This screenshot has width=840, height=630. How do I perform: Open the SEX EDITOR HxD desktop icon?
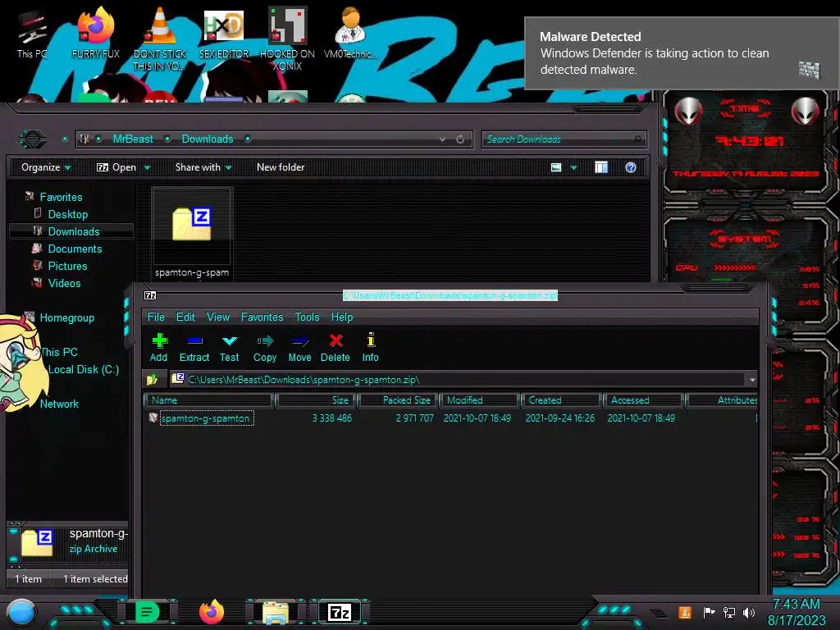[224, 33]
